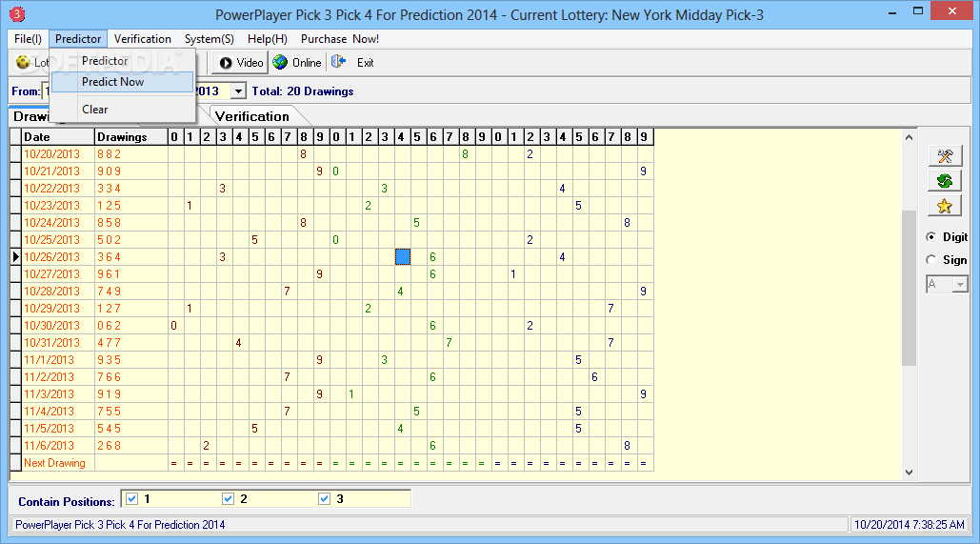The width and height of the screenshot is (980, 544).
Task: Select the Digit radio button
Action: [x=931, y=237]
